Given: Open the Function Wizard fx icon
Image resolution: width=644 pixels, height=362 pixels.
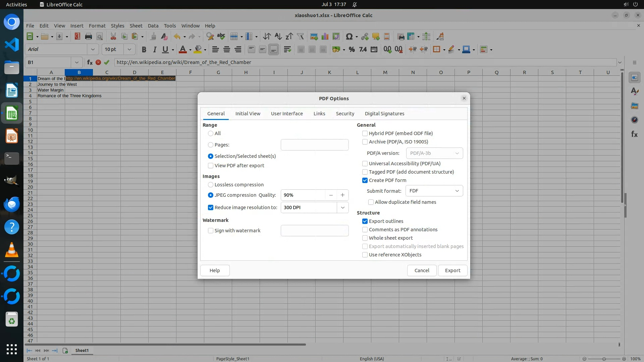Looking at the screenshot, I should [x=90, y=62].
